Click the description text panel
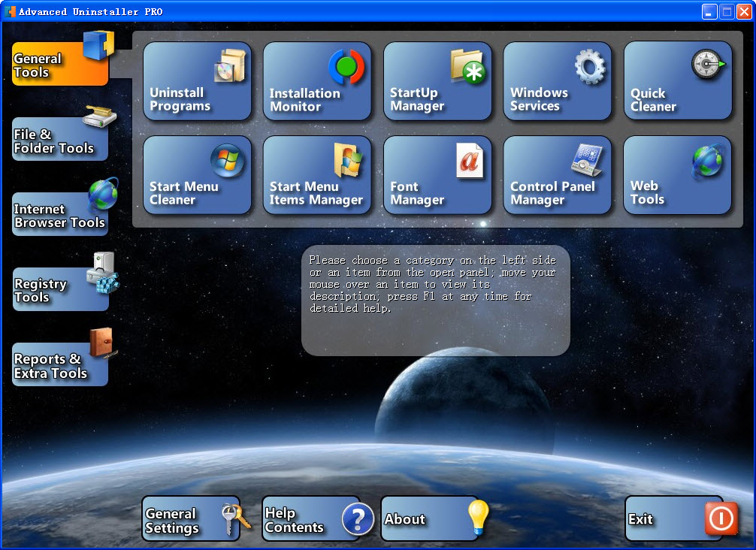Screen dimensions: 756x550 pos(436,301)
